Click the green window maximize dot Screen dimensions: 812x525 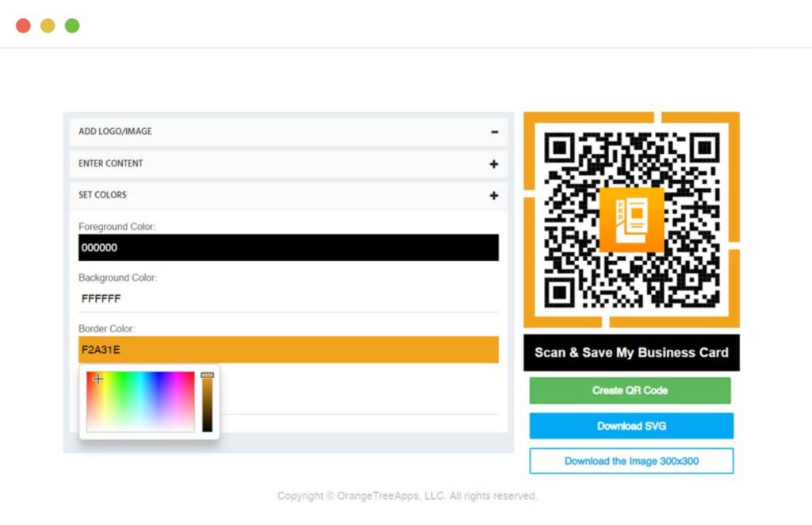click(72, 25)
